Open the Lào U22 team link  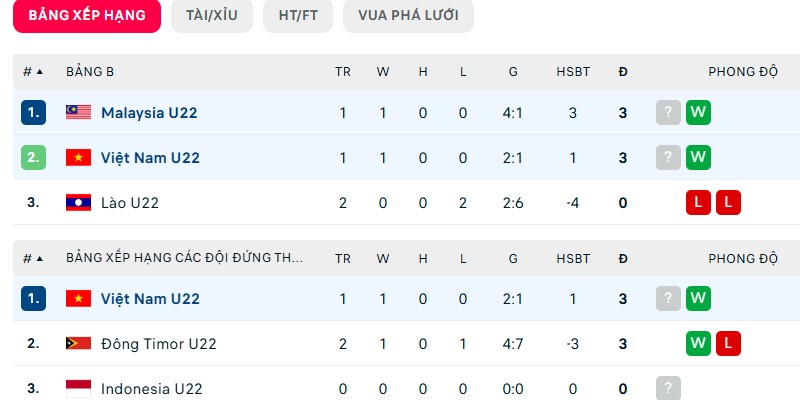[x=130, y=203]
